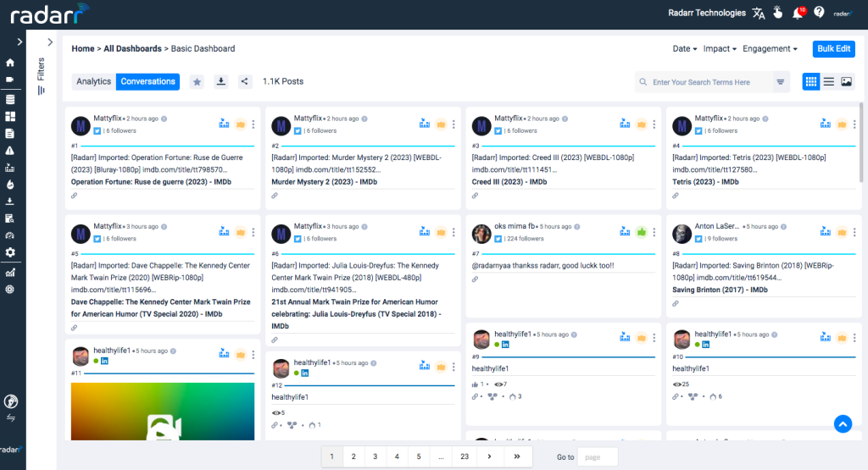This screenshot has height=470, width=868.
Task: Click the orange sentiment icon on post #1
Action: coord(241,124)
